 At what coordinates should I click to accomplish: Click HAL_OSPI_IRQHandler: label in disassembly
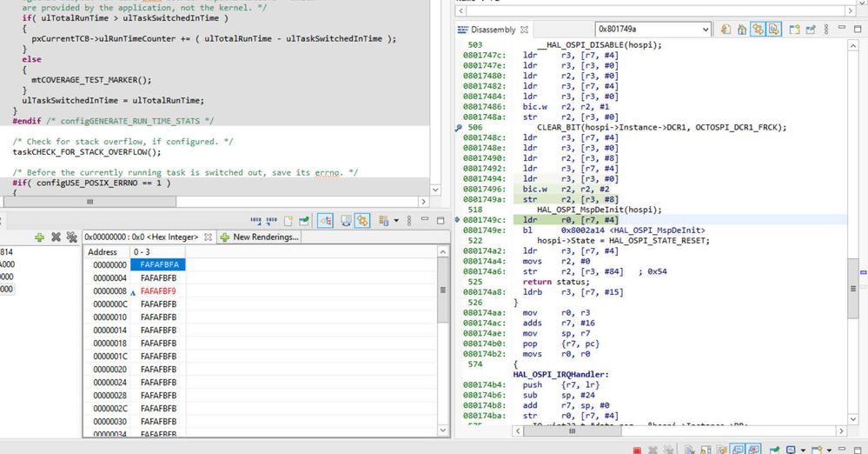pyautogui.click(x=560, y=374)
